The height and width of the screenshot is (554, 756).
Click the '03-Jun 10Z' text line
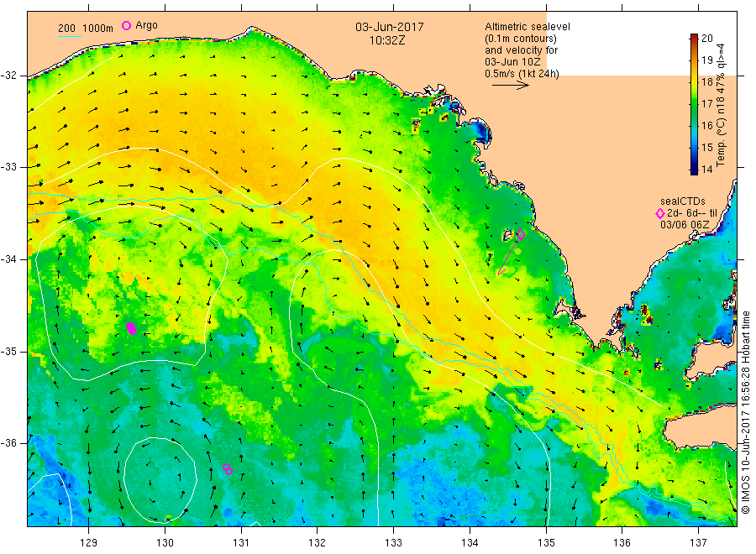[512, 62]
